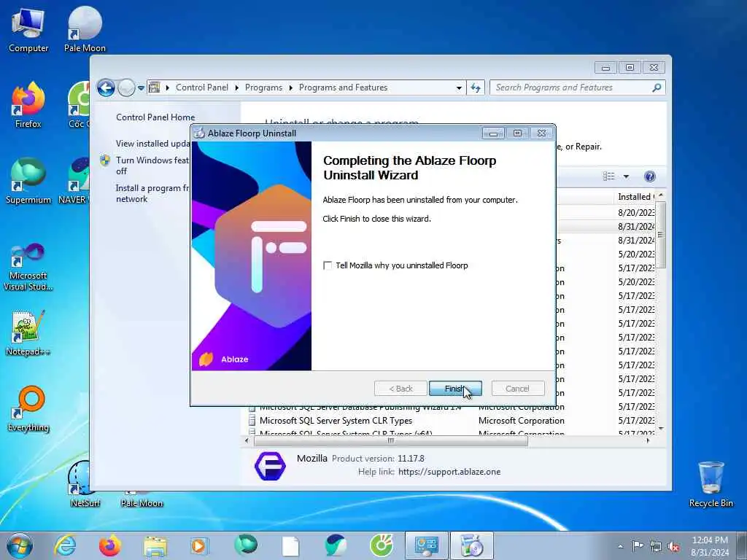Open Install a program from network link
Image resolution: width=747 pixels, height=560 pixels.
pos(152,193)
